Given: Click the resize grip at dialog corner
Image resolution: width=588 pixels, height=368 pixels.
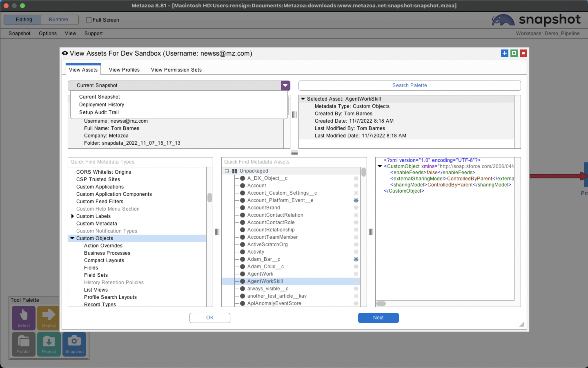Looking at the screenshot, I should click(522, 324).
